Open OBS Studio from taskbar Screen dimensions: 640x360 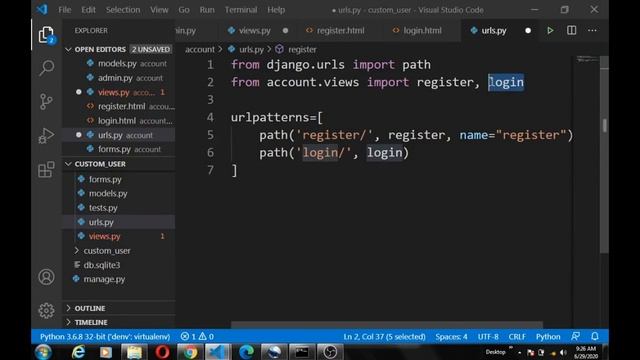point(330,352)
